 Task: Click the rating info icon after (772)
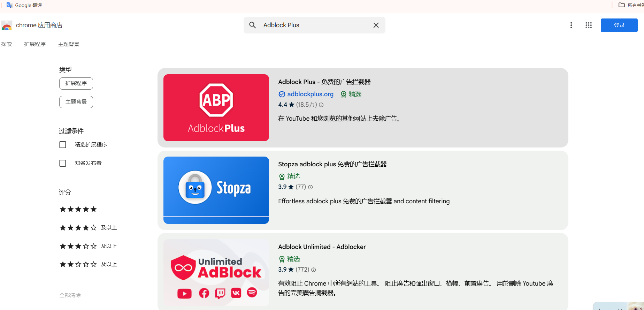(314, 270)
